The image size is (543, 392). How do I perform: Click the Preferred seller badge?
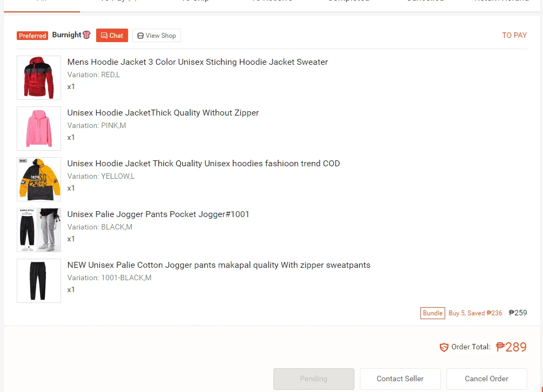tap(32, 36)
